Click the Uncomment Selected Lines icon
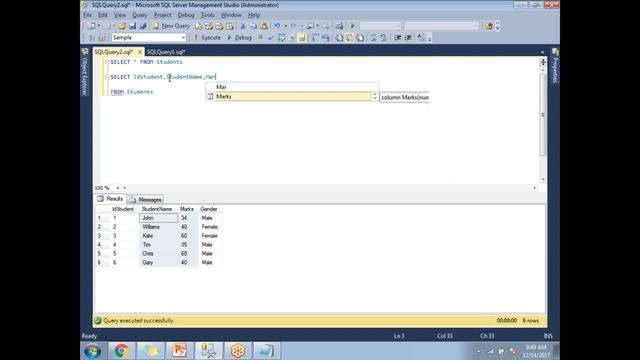This screenshot has height=360, width=640. [x=384, y=38]
